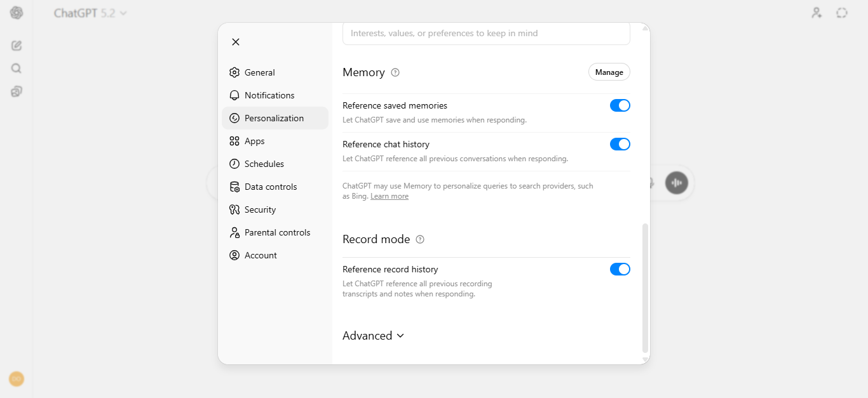The image size is (868, 398).
Task: Open General settings gear icon
Action: [234, 72]
